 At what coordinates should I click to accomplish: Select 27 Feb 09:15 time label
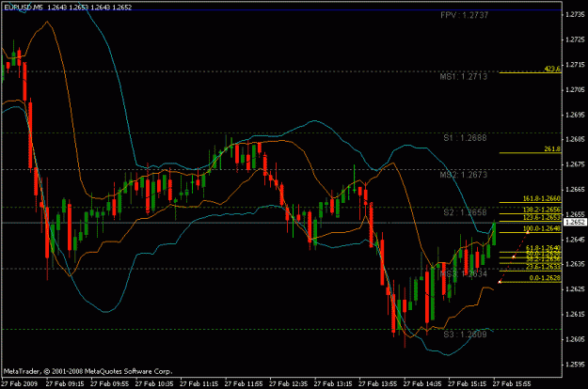tap(65, 383)
